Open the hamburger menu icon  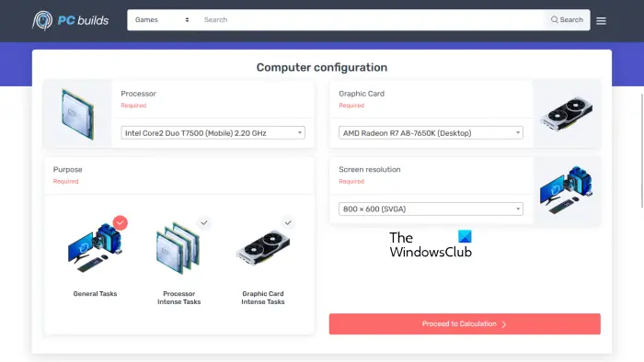click(x=601, y=20)
